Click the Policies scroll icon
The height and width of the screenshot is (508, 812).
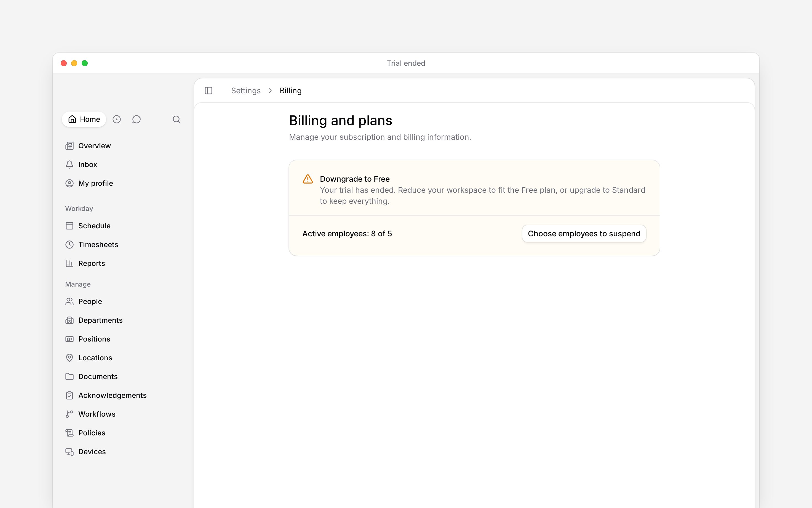click(70, 433)
